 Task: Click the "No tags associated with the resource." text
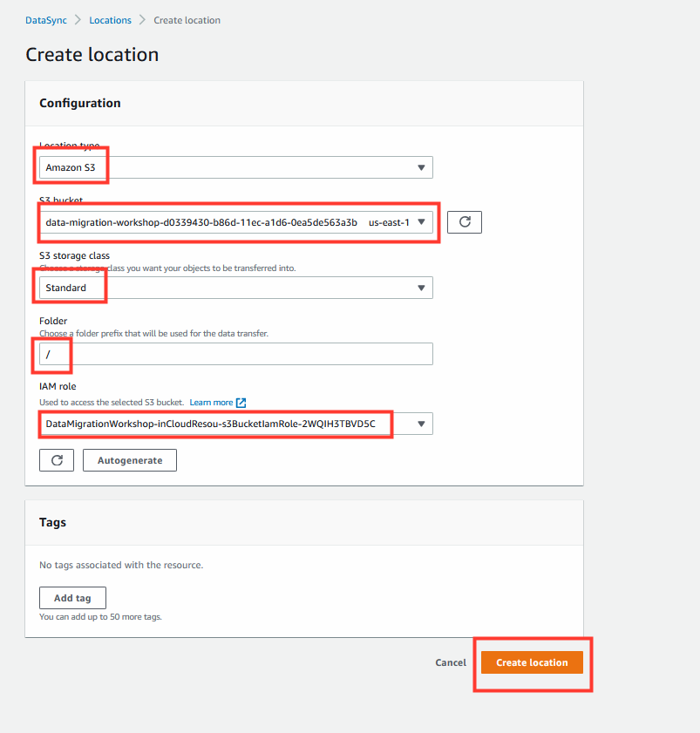pos(121,565)
